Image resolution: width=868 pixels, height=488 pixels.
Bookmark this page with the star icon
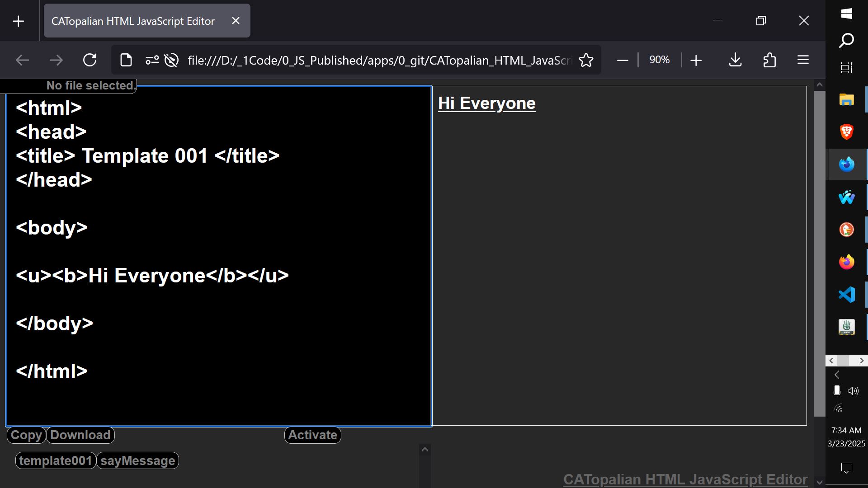(586, 60)
